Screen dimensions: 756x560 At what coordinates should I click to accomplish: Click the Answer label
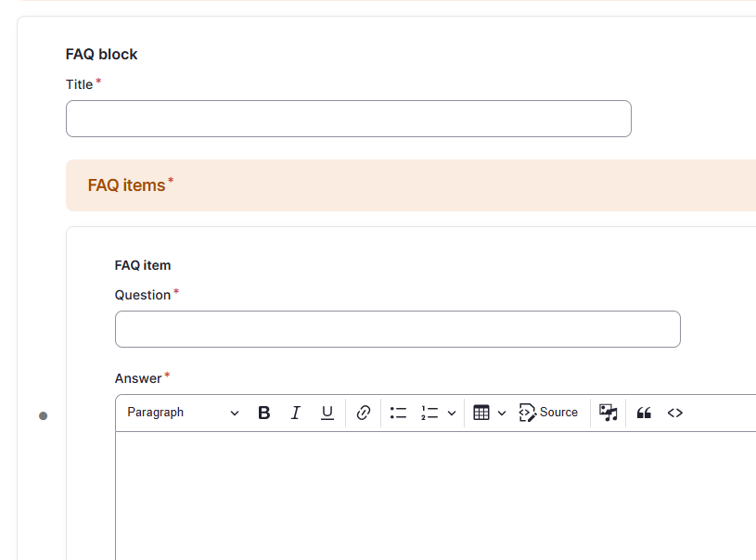tap(138, 378)
